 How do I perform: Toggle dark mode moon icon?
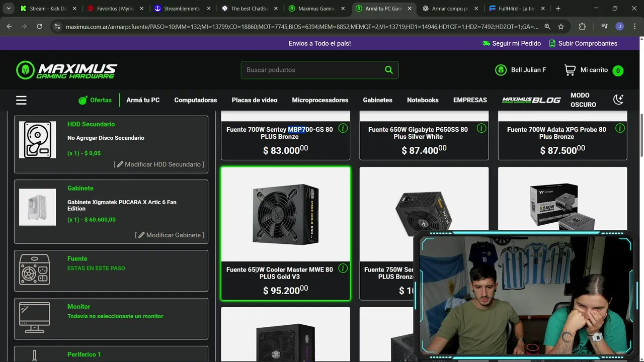pos(618,100)
